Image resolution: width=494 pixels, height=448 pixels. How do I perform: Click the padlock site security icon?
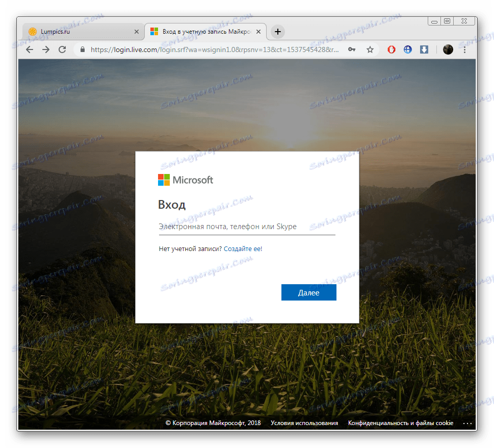pyautogui.click(x=83, y=49)
